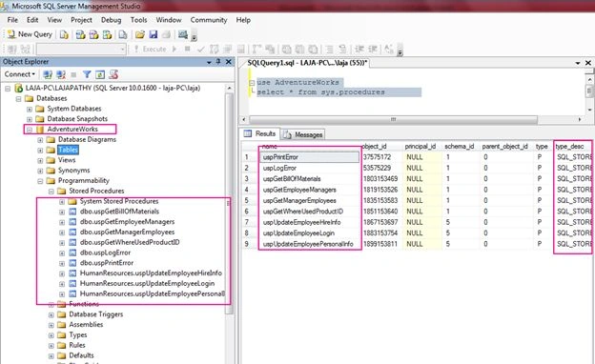Open the Edit menu
This screenshot has height=364, width=595.
pos(32,20)
